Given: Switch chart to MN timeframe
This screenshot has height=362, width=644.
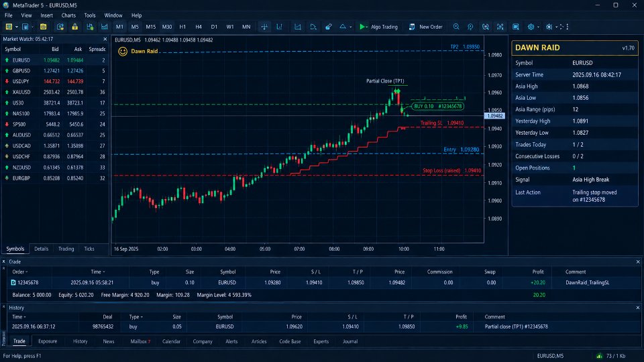Looking at the screenshot, I should [246, 27].
